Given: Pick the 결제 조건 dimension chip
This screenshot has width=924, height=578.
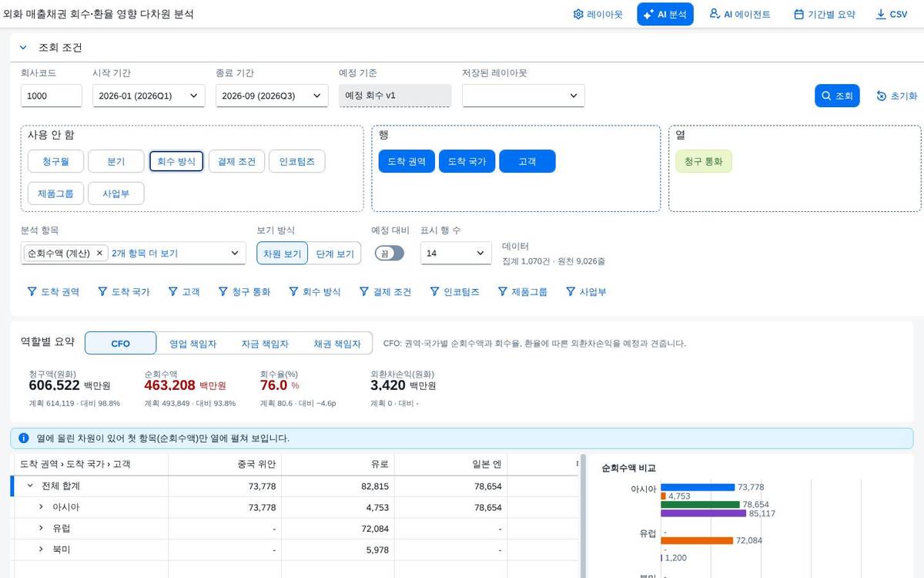Looking at the screenshot, I should (236, 161).
